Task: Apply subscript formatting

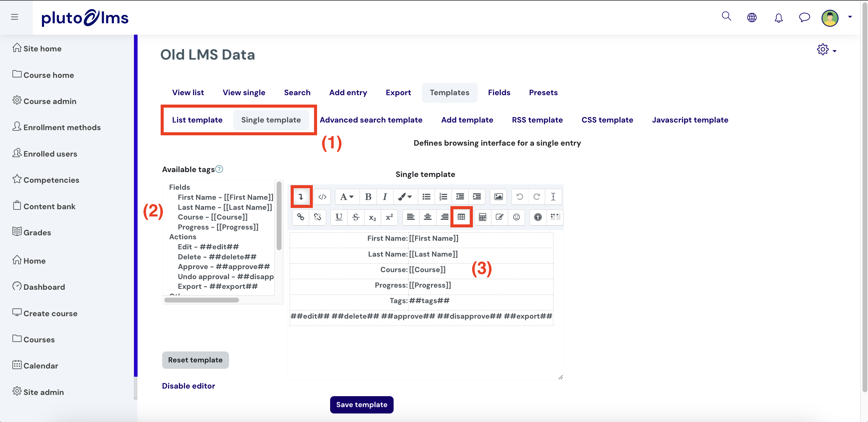Action: 373,217
